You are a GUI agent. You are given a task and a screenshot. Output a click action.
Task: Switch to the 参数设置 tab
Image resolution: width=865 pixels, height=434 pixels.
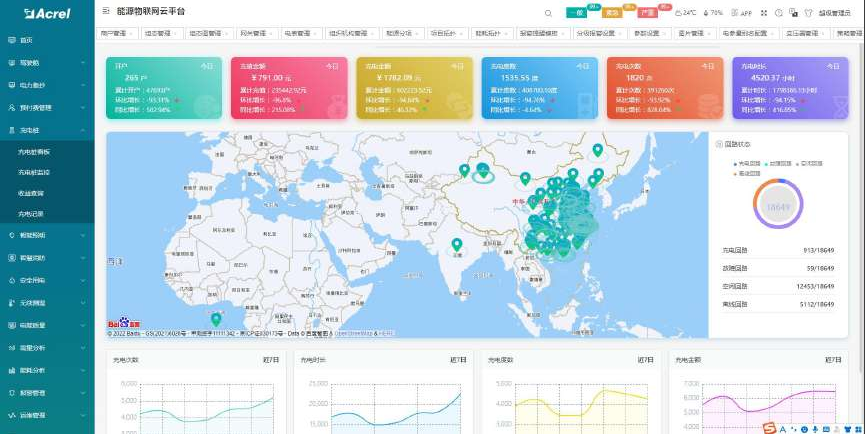click(650, 33)
